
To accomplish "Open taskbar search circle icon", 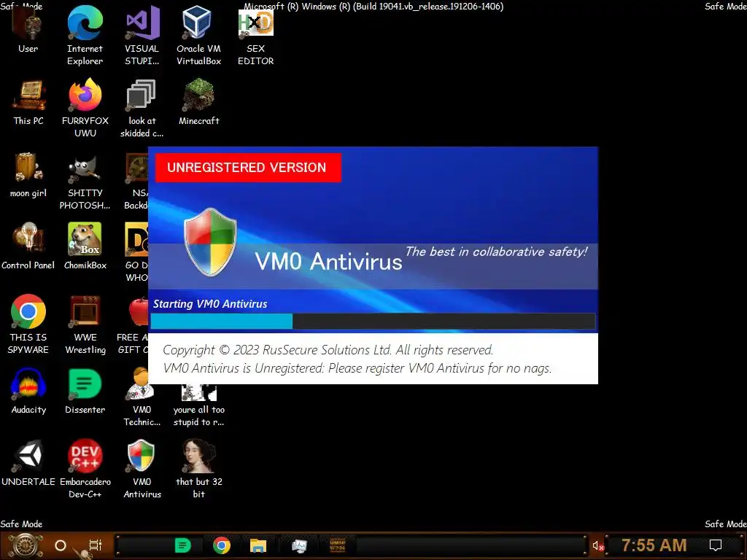I will 60,545.
